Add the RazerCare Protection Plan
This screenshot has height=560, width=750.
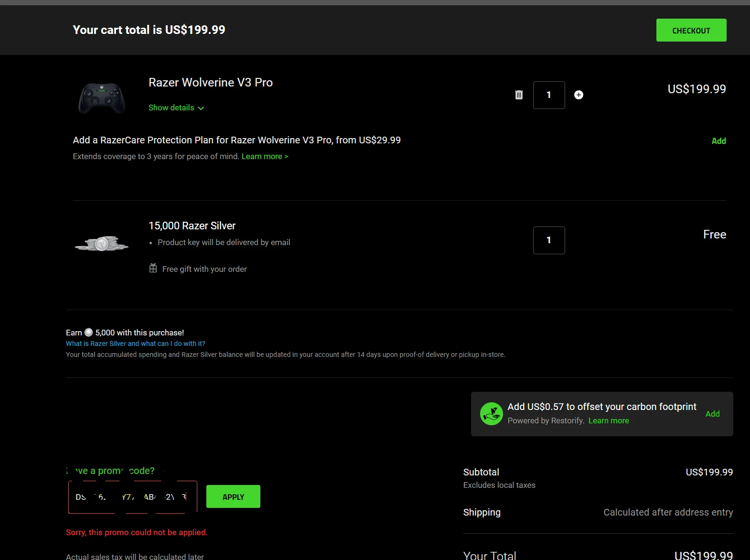[718, 141]
